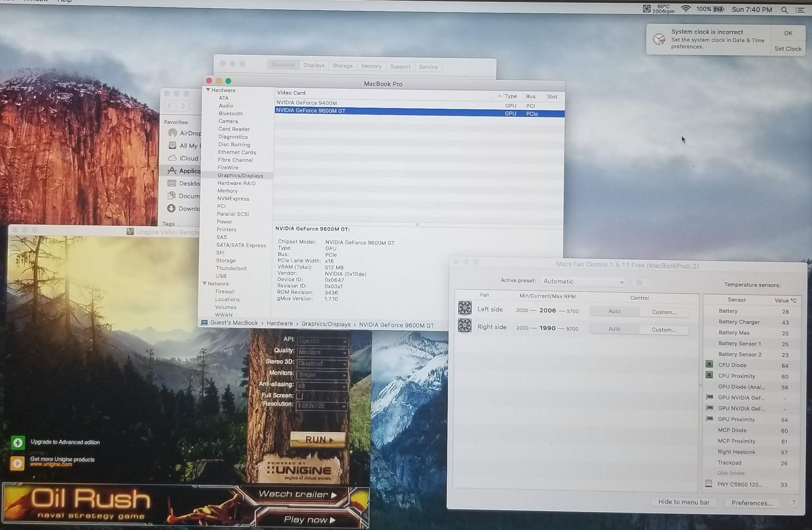Toggle the PNY CS900 disk drive checkbox
Viewport: 812px width, 530px height.
[709, 483]
